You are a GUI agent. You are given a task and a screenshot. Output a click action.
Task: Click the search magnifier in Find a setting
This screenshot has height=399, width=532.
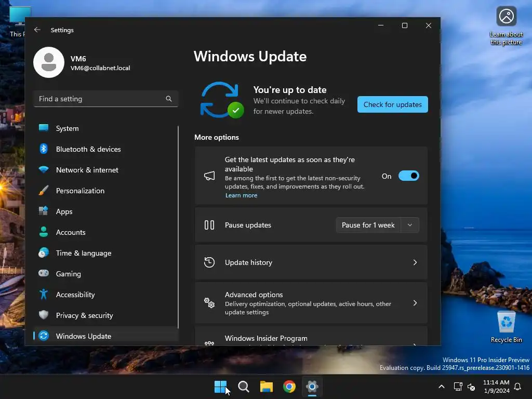169,99
